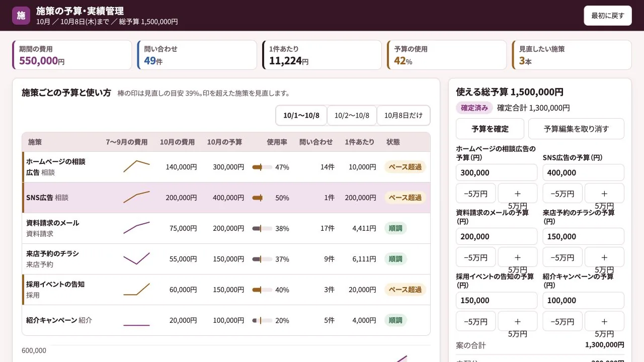Decrease 来店予約のチラシ budget with −5万円
The height and width of the screenshot is (362, 644).
pos(562,257)
